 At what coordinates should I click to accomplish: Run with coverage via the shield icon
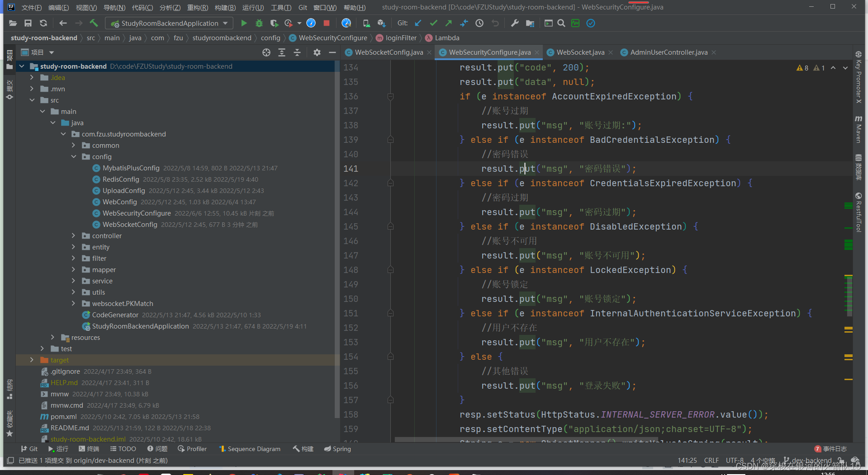(x=274, y=23)
